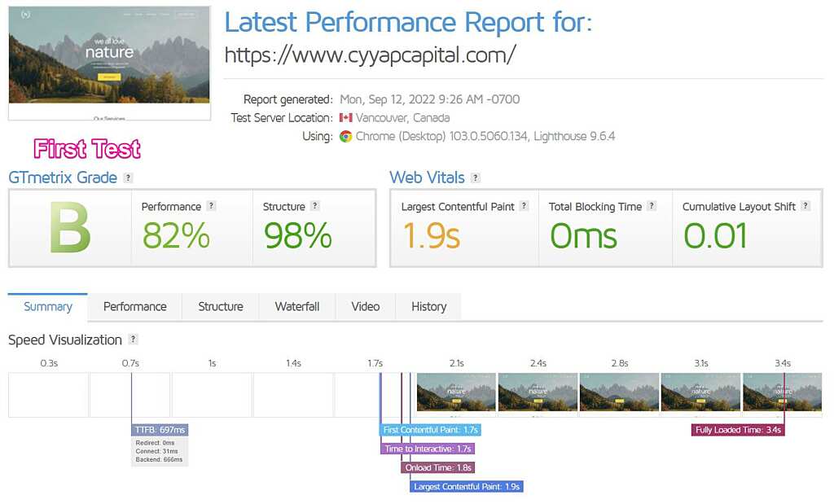The image size is (834, 504).
Task: Click the Time to Interactive 1.7s marker
Action: (x=428, y=449)
